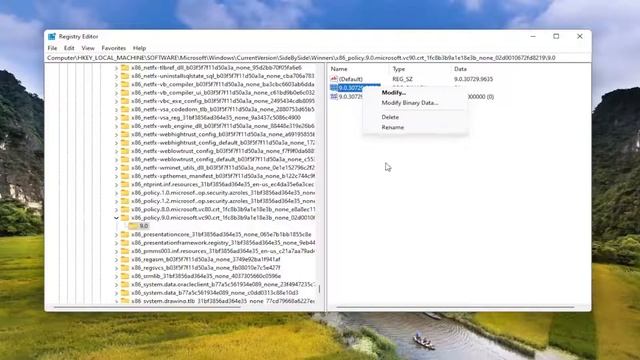640x360 pixels.
Task: Click the REG_SZ type cell
Action: coord(402,79)
